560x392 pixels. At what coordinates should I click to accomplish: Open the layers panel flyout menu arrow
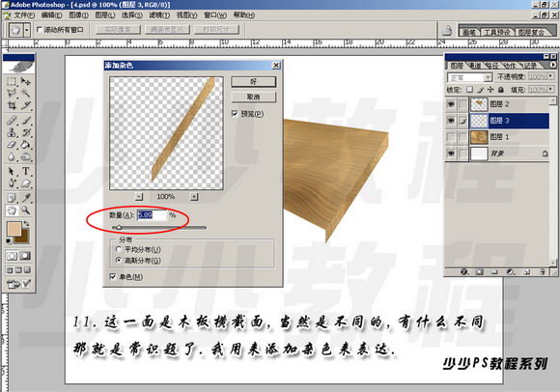point(552,65)
